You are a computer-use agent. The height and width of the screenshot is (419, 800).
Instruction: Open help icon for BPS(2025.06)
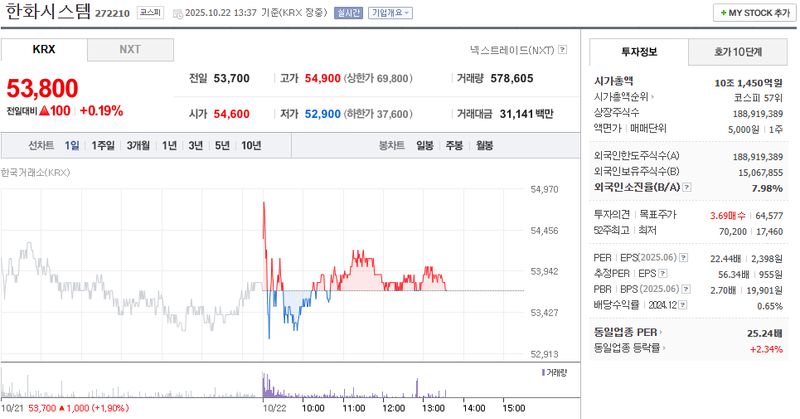coord(686,289)
